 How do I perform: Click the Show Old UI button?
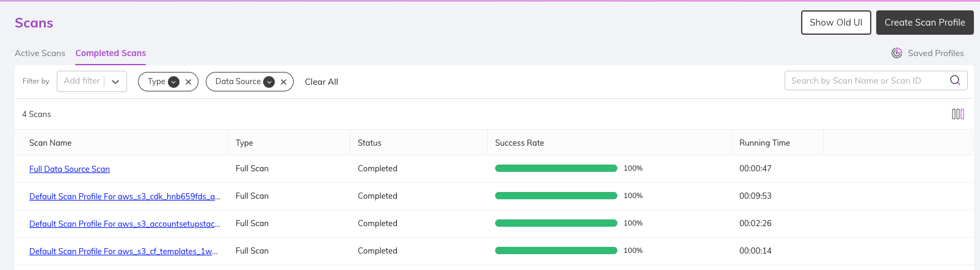click(x=836, y=23)
